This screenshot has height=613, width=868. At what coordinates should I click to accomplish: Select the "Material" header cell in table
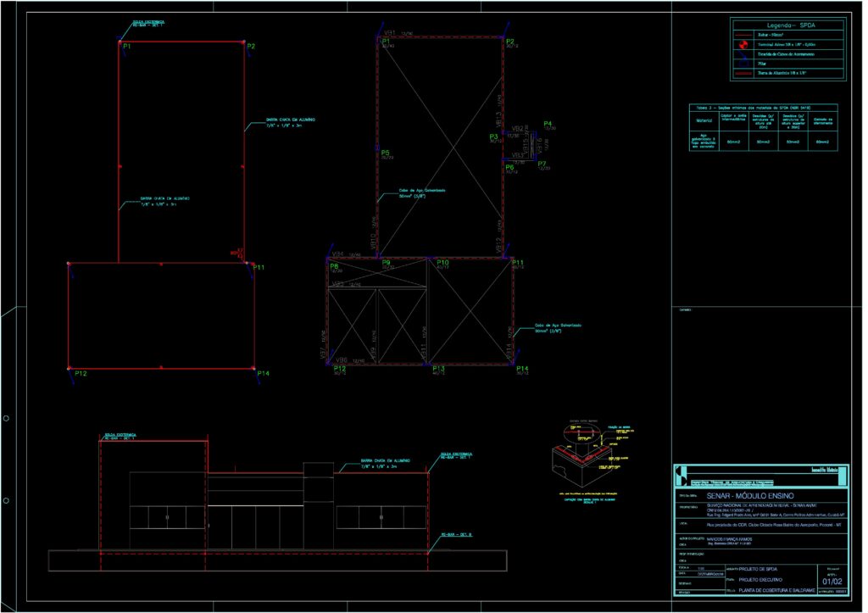tap(704, 121)
